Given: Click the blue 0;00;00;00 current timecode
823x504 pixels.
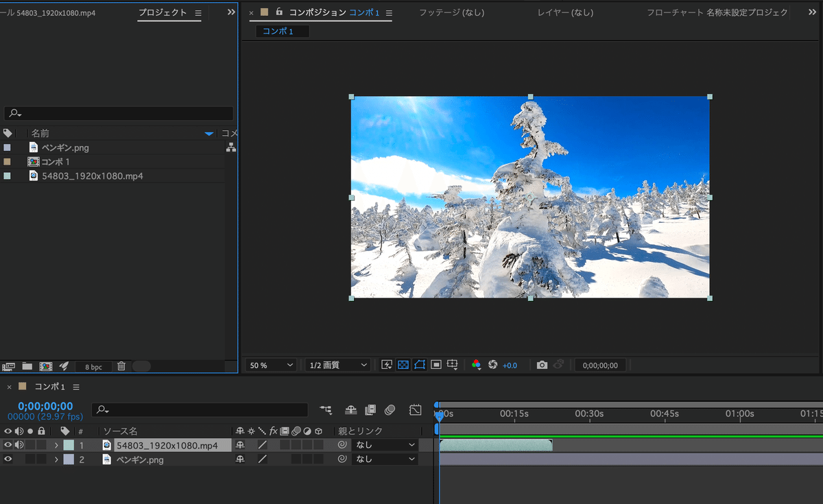Looking at the screenshot, I should pyautogui.click(x=45, y=406).
